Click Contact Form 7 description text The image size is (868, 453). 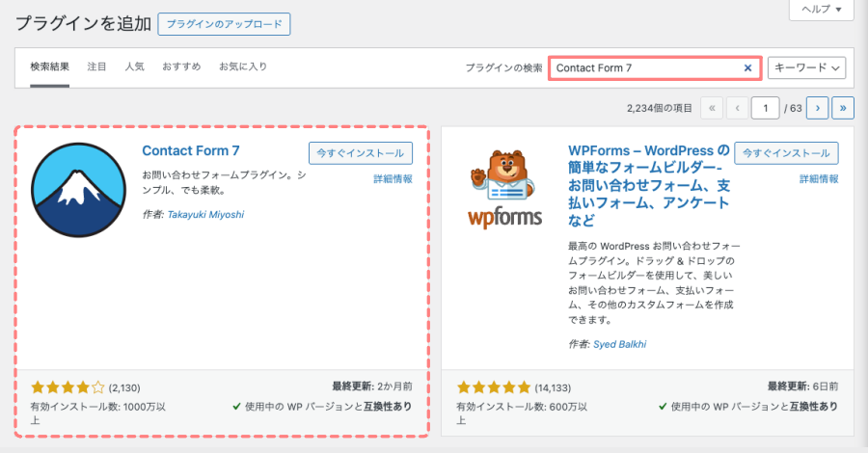224,182
